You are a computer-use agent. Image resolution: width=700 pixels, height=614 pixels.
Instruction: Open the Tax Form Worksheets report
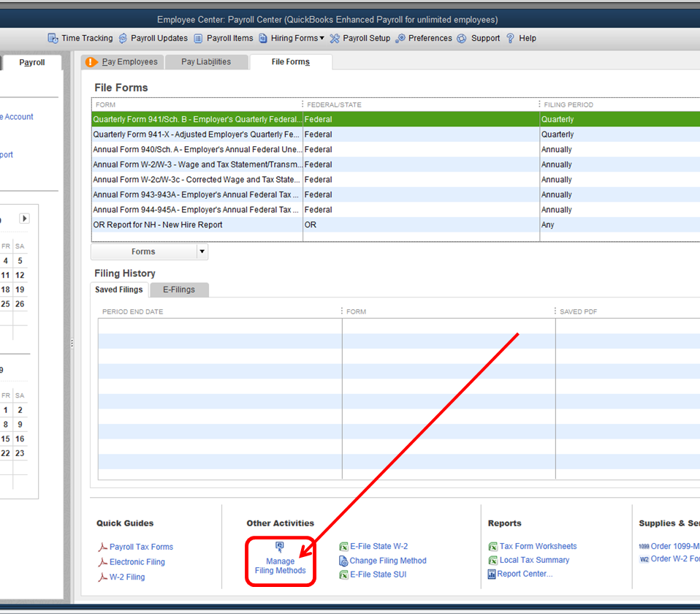tap(538, 546)
